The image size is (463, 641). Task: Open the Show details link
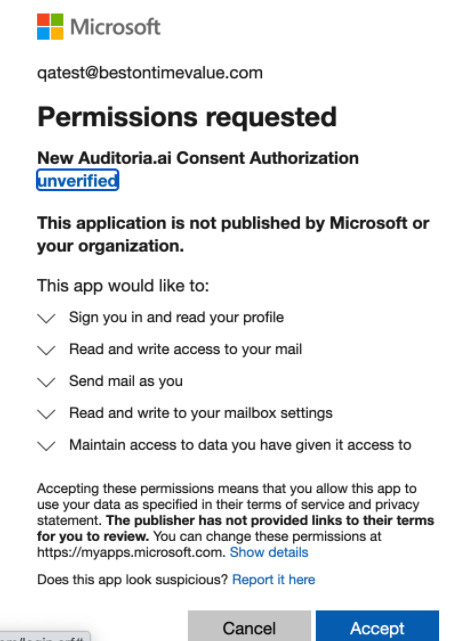(269, 552)
